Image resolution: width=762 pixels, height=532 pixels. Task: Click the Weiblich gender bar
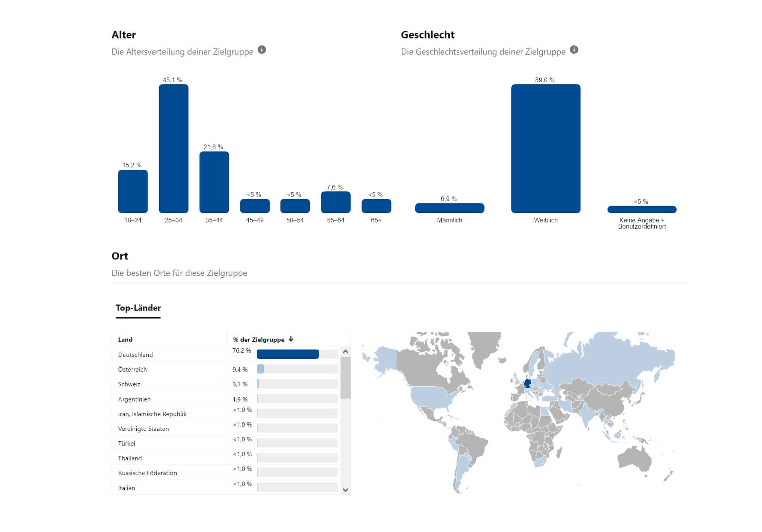pyautogui.click(x=545, y=148)
